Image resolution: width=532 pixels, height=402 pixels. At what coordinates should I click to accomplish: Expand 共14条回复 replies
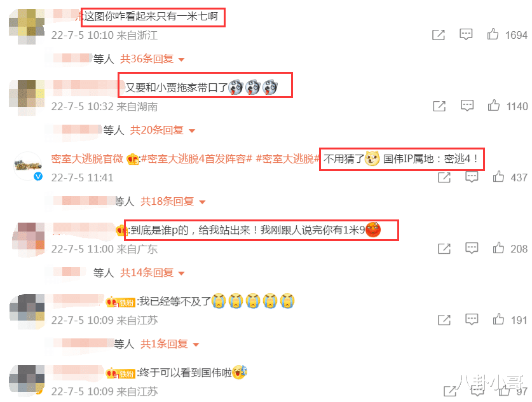click(153, 273)
